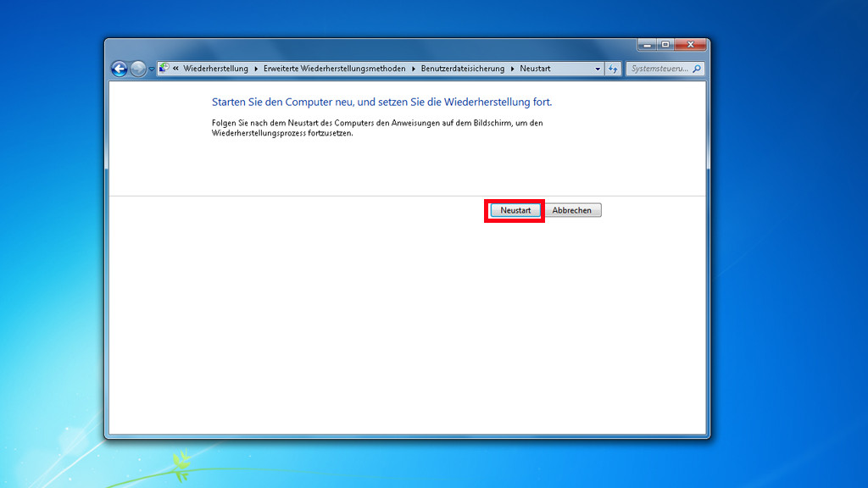This screenshot has width=868, height=488.
Task: Go to Wiederherstellung breadcrumb
Action: tap(215, 69)
